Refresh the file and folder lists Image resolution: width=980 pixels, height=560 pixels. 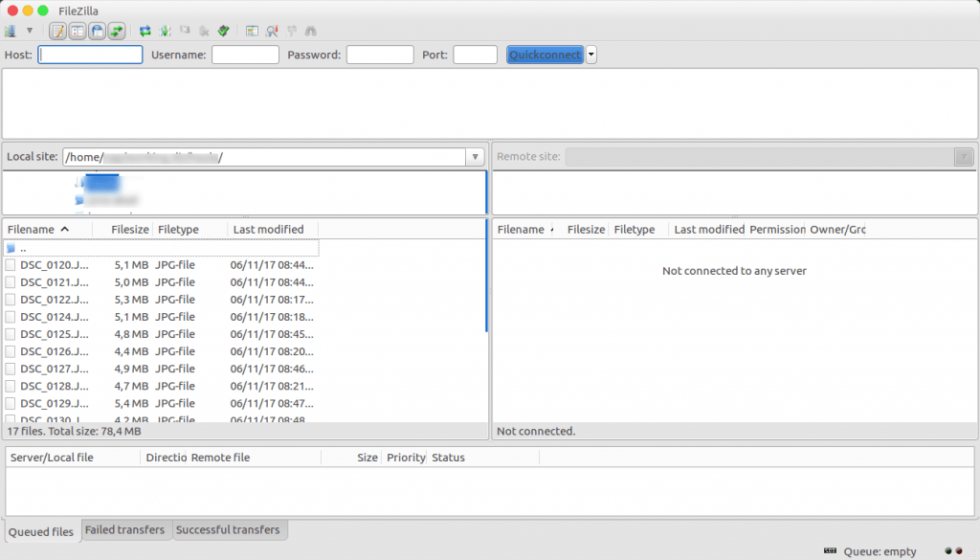coord(145,31)
